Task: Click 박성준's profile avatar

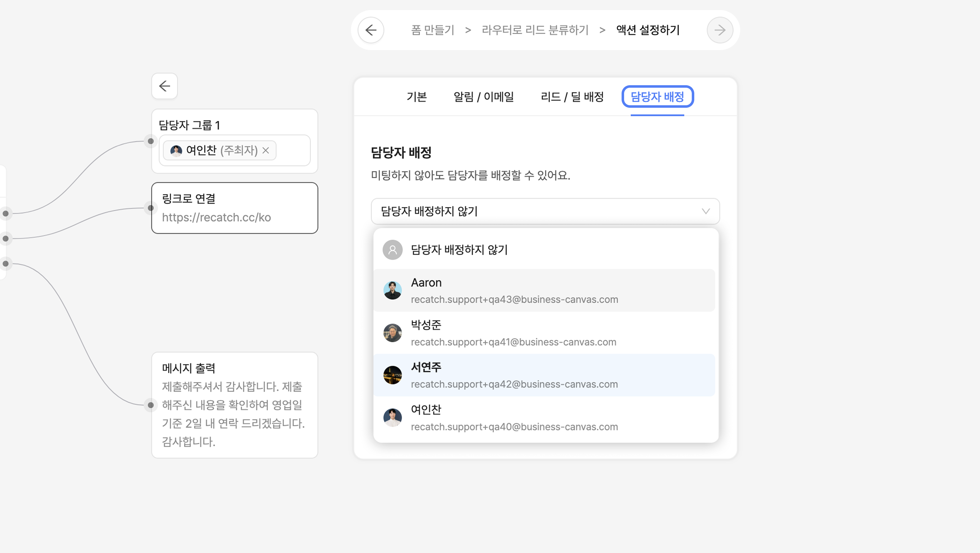Action: 392,333
